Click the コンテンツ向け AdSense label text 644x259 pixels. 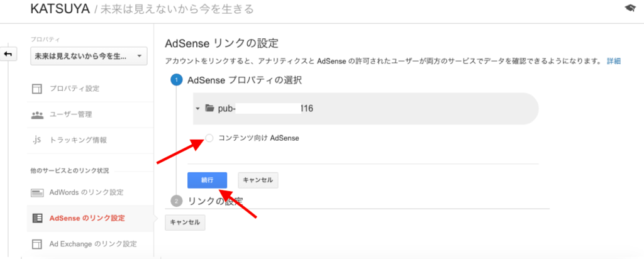258,138
